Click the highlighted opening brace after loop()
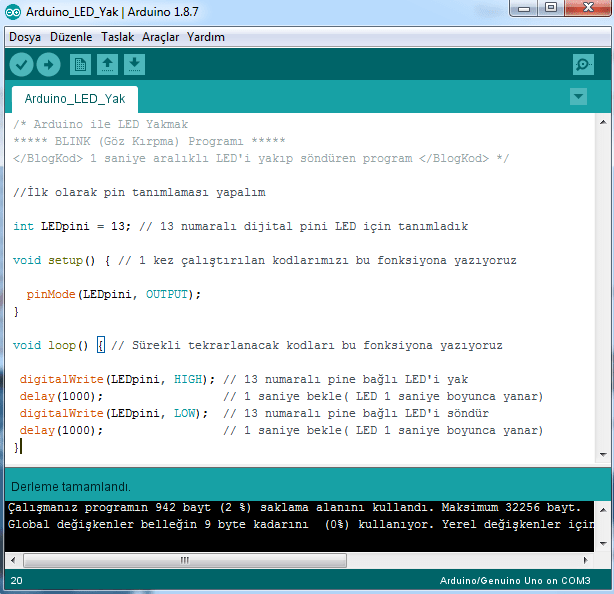614x594 pixels. 101,345
